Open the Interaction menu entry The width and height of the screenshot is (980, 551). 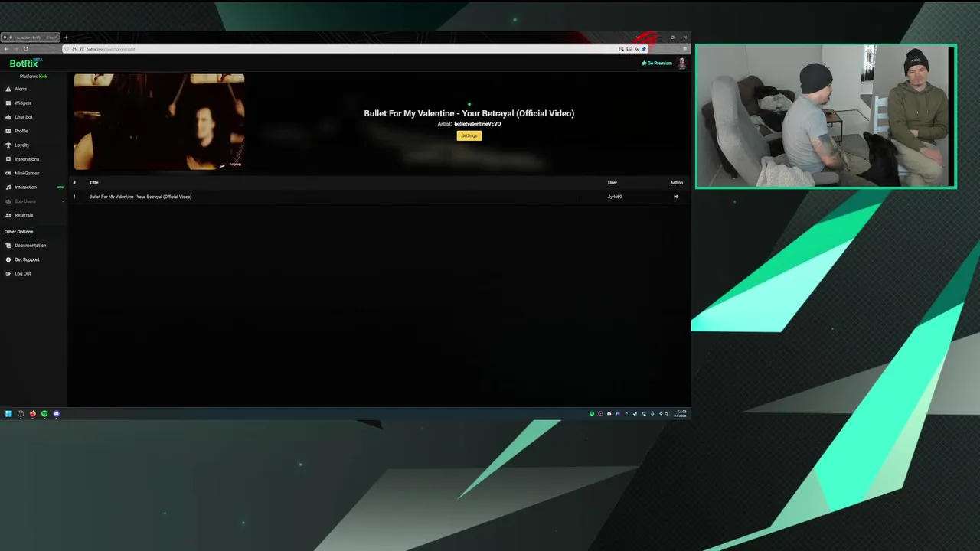pos(25,187)
